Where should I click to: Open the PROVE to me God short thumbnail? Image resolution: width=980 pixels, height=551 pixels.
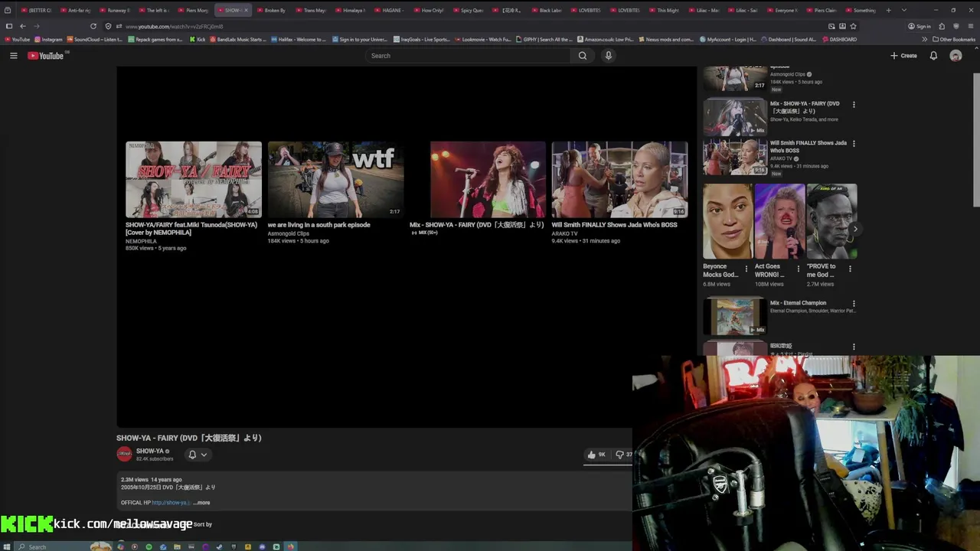(831, 221)
